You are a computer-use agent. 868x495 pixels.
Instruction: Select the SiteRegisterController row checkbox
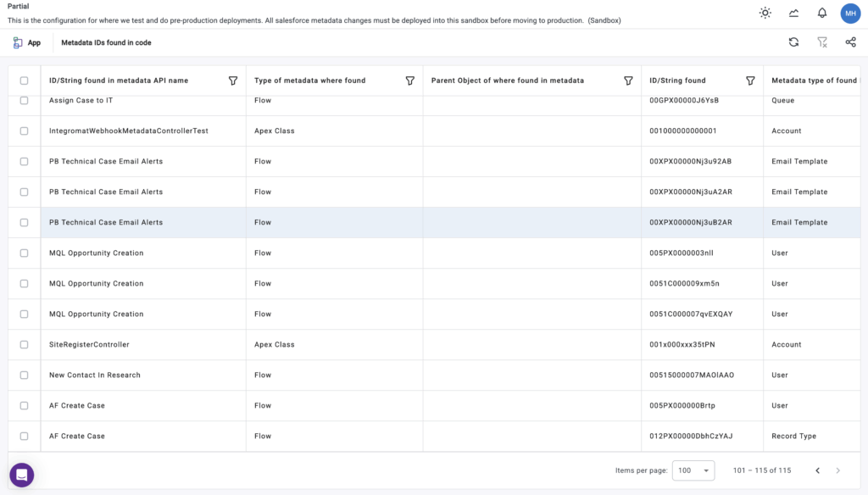[x=24, y=345]
